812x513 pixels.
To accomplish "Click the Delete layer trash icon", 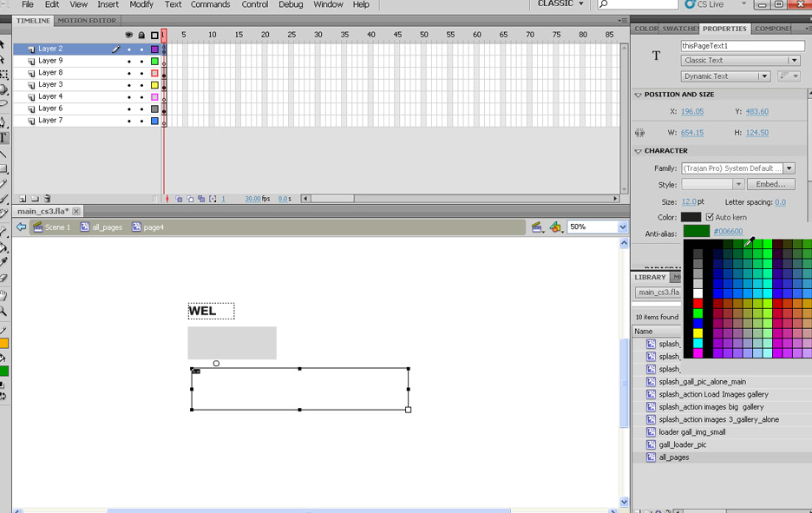I will pos(48,199).
